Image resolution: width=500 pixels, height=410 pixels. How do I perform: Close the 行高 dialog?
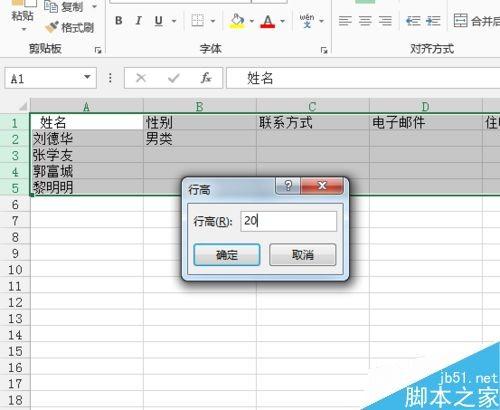click(322, 185)
